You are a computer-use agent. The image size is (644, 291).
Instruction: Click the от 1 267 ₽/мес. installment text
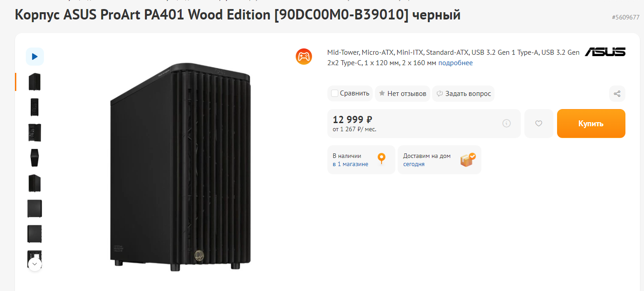tap(355, 129)
